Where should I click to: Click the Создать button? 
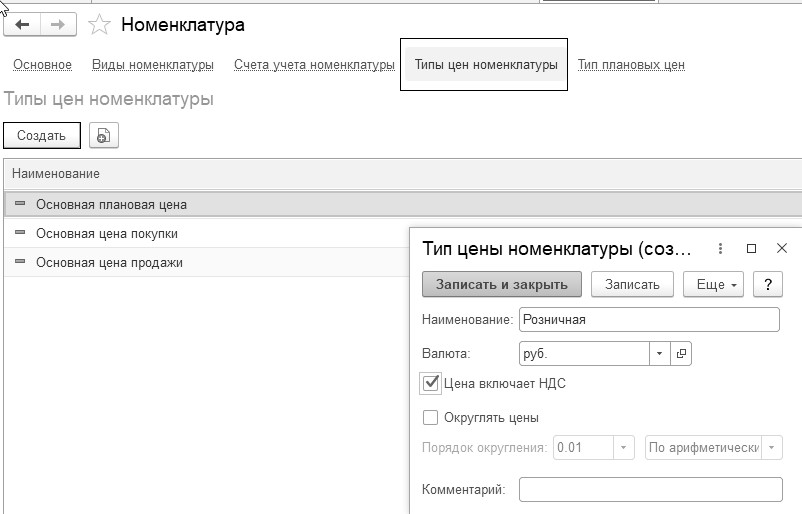(42, 136)
